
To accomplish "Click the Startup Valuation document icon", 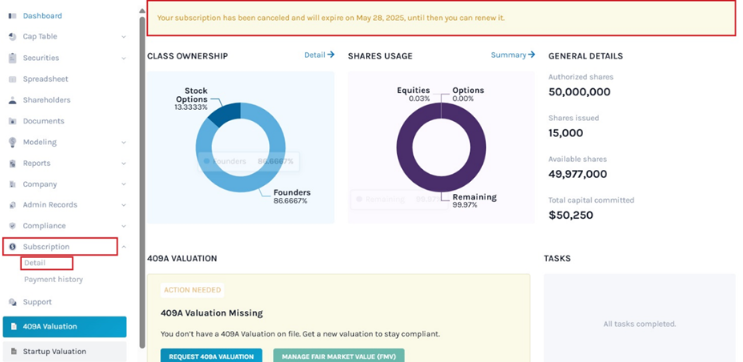I will 13,352.
